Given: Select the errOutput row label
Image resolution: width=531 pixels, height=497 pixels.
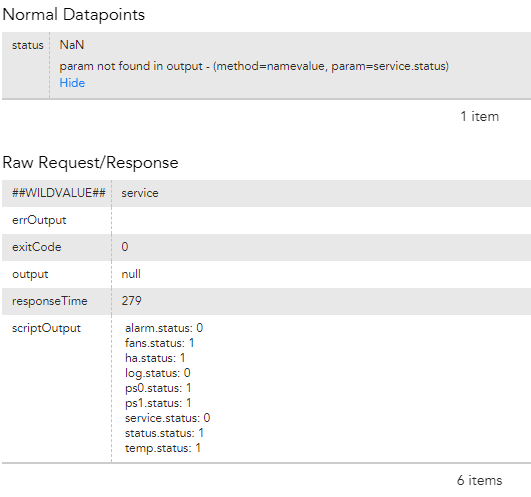Looking at the screenshot, I should coord(39,220).
